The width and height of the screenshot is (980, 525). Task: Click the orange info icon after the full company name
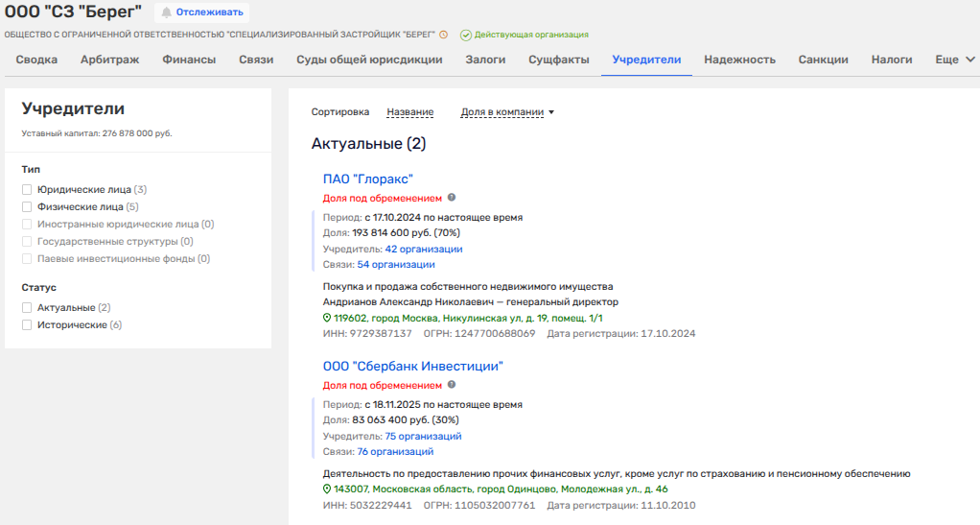(x=443, y=35)
